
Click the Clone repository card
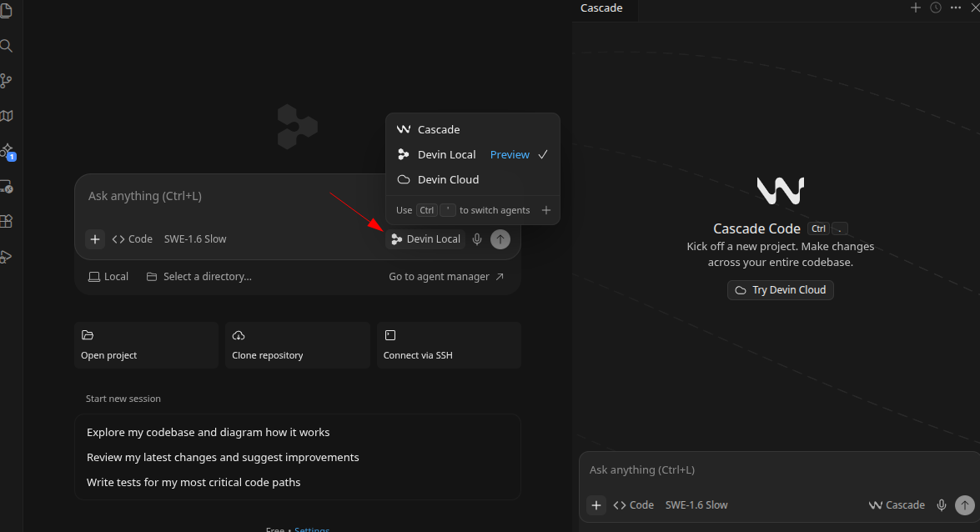point(298,345)
